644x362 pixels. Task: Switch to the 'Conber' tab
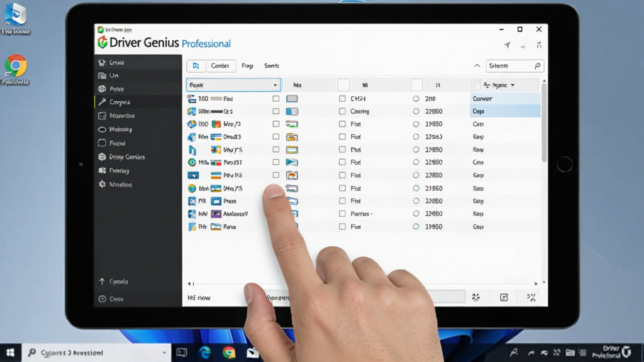tap(220, 65)
